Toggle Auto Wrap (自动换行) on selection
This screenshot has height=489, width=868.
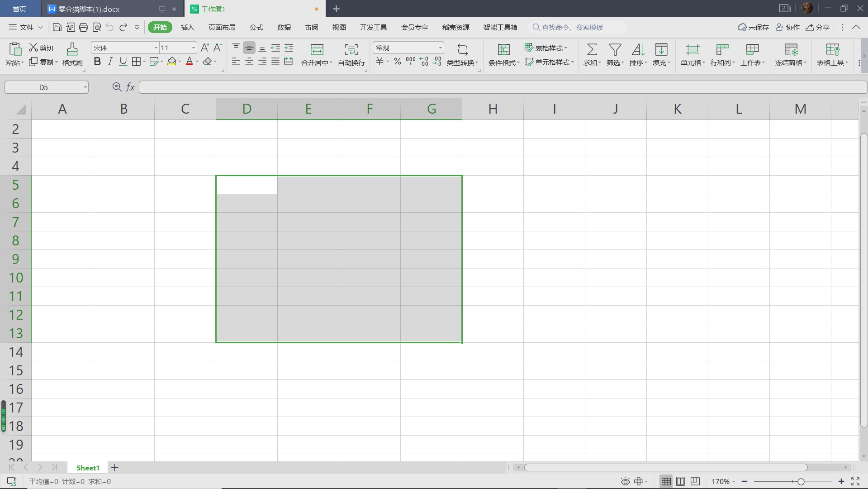[351, 49]
